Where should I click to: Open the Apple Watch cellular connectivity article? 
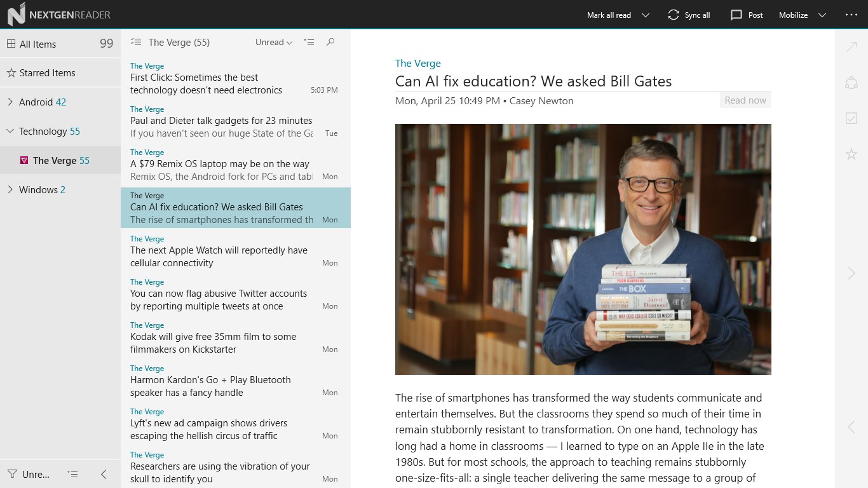pos(219,257)
